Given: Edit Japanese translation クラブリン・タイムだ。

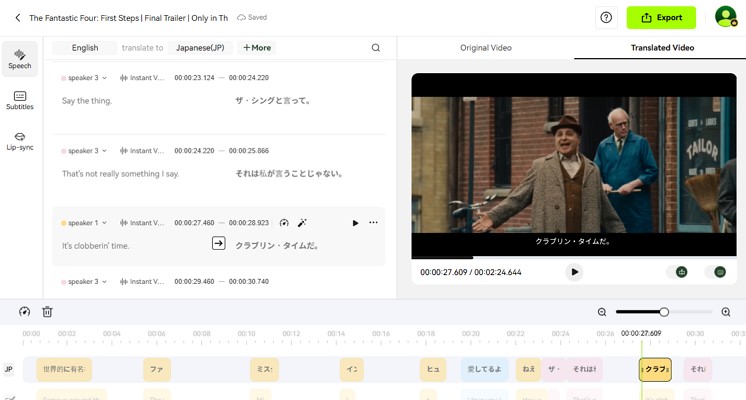Looking at the screenshot, I should coord(277,246).
